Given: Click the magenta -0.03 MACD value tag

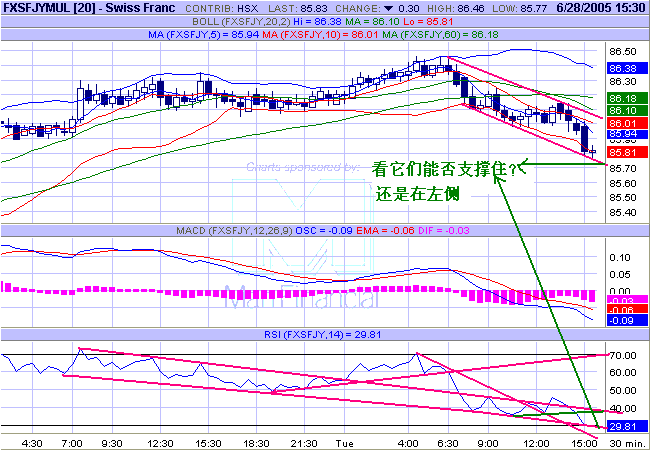Looking at the screenshot, I should tap(622, 300).
